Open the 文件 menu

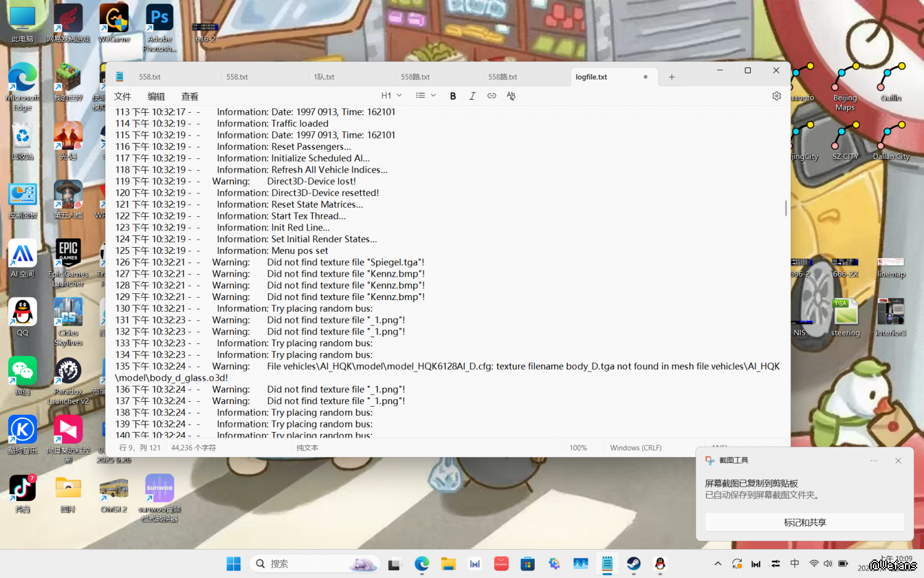(123, 97)
